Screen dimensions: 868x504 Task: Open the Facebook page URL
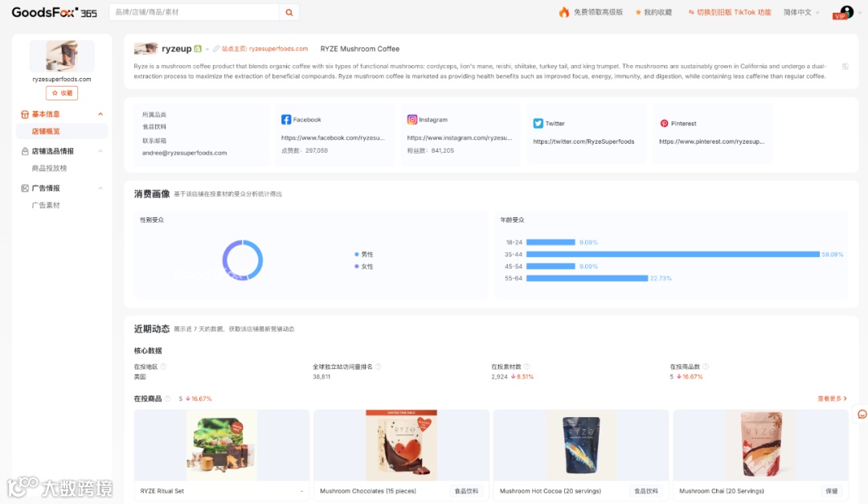click(x=333, y=137)
